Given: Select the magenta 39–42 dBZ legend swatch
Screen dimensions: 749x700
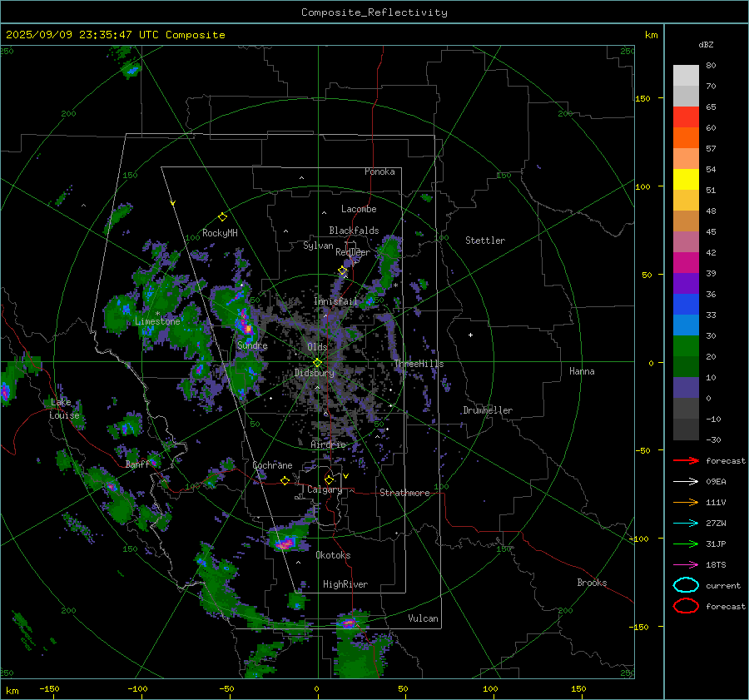Looking at the screenshot, I should [x=686, y=263].
